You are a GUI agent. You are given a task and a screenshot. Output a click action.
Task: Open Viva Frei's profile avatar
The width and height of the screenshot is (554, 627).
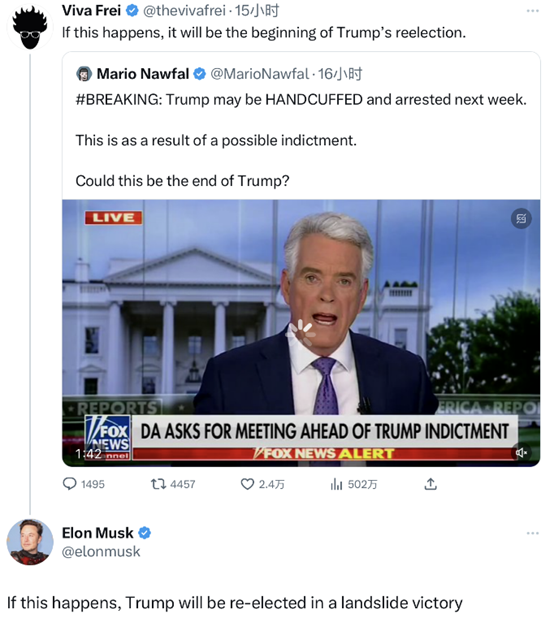(30, 28)
